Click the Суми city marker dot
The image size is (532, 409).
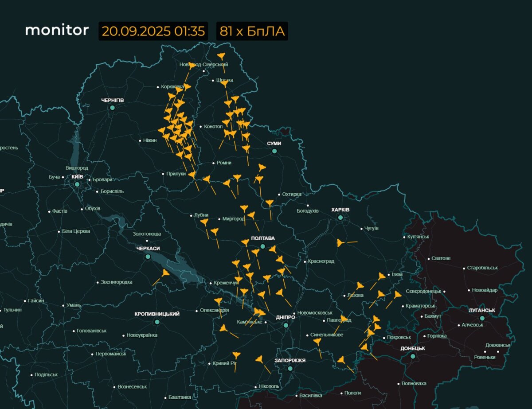click(x=274, y=151)
